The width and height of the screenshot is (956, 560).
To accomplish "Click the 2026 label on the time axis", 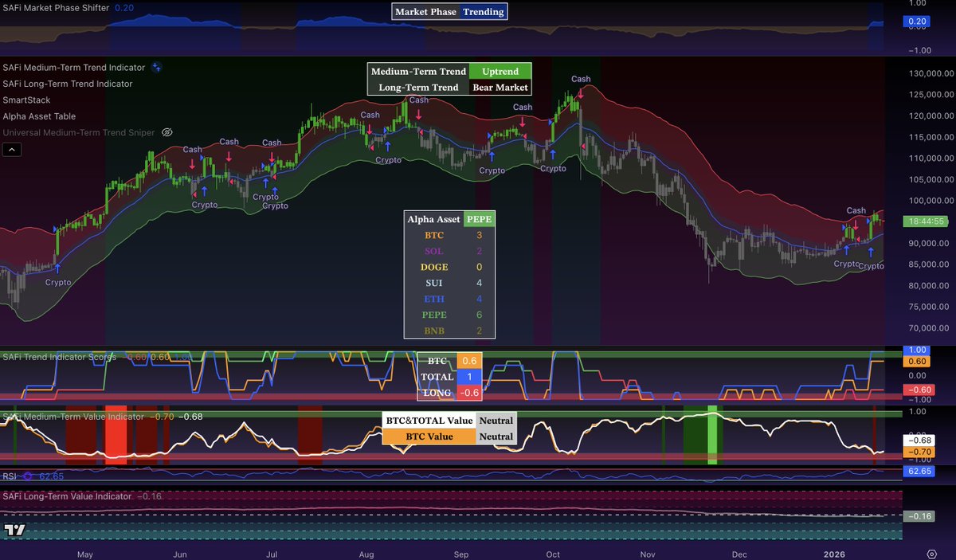I will point(833,553).
